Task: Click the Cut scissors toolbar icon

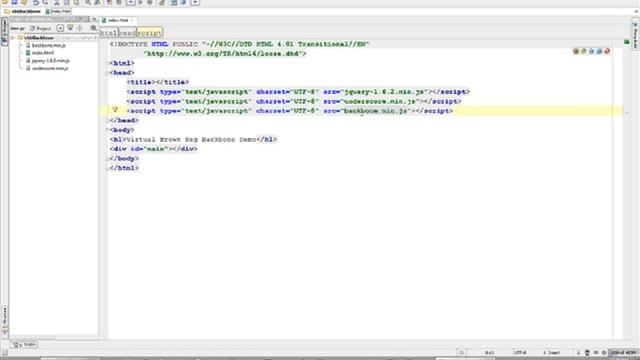Action: (57, 2)
